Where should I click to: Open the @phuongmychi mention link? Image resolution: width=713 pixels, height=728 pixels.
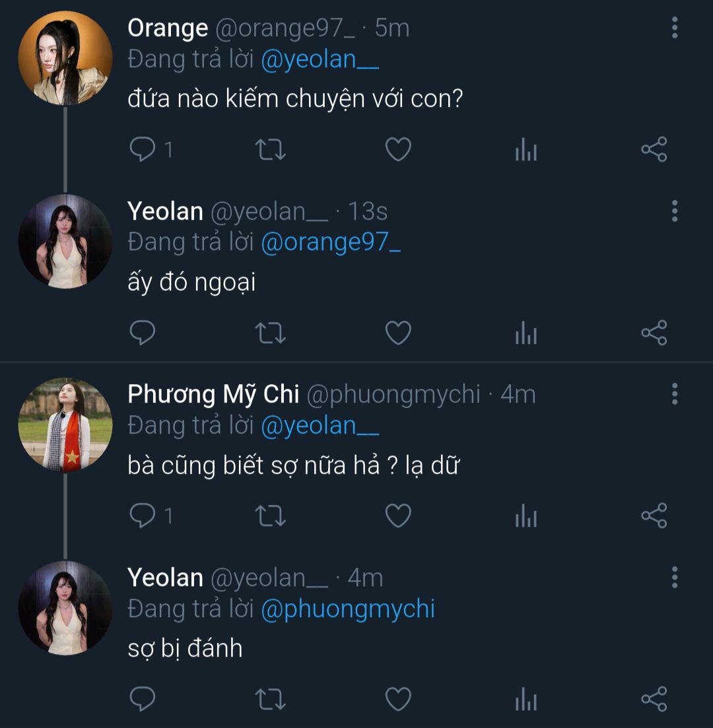pyautogui.click(x=348, y=609)
